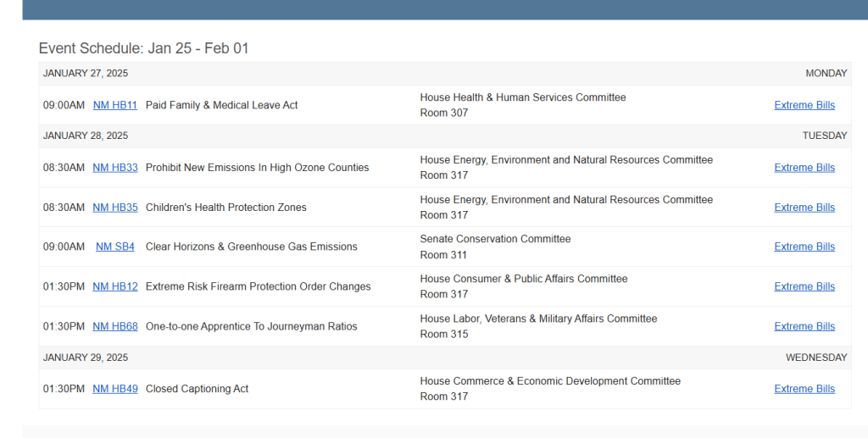Open Extreme Bills for Children's Health Protection Zones

tap(804, 208)
